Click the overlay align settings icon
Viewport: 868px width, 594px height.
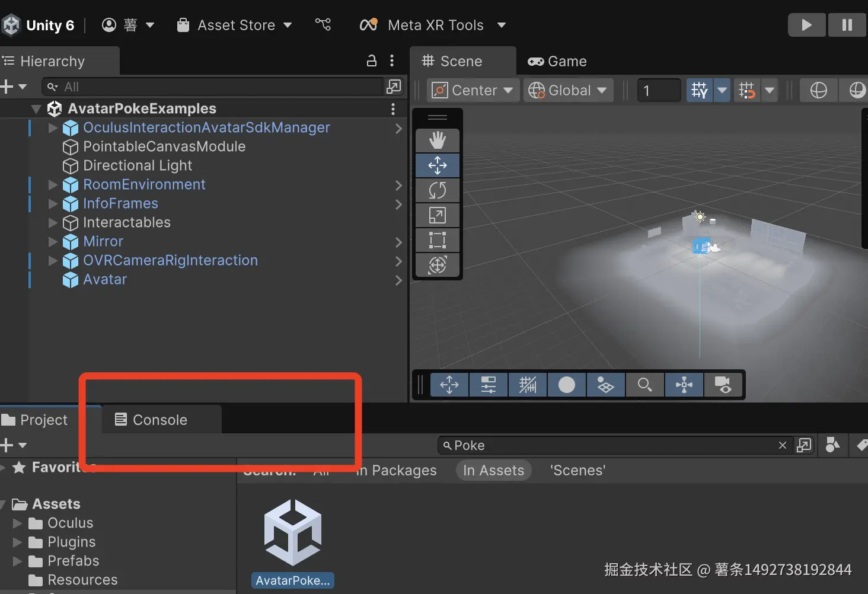488,385
